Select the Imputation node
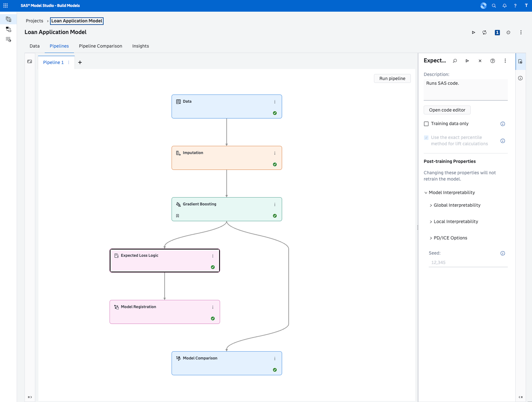 click(x=227, y=158)
